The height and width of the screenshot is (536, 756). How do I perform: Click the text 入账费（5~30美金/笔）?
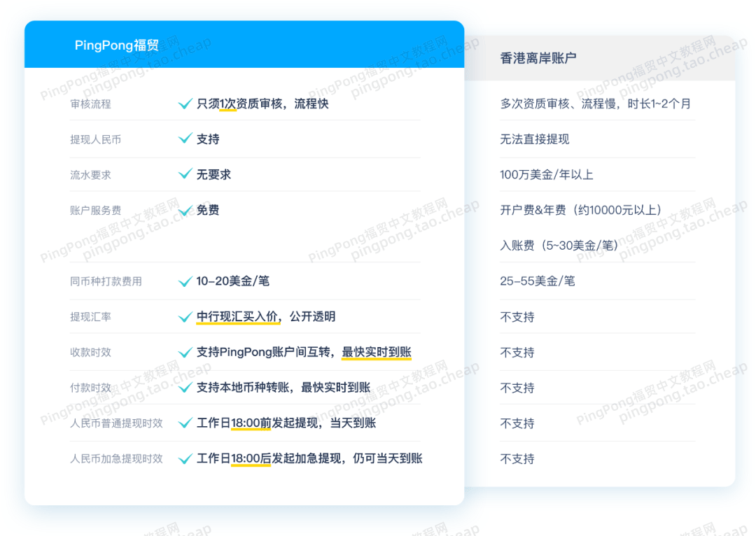[x=560, y=246]
